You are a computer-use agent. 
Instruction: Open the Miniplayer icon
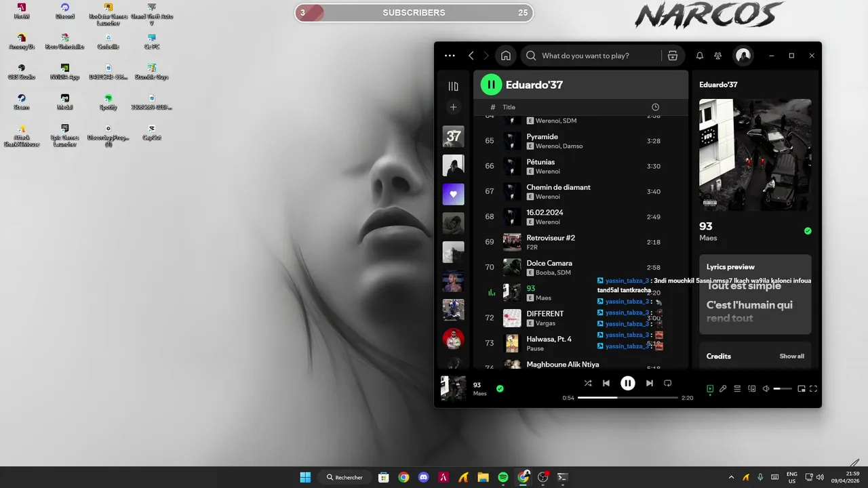[801, 389]
